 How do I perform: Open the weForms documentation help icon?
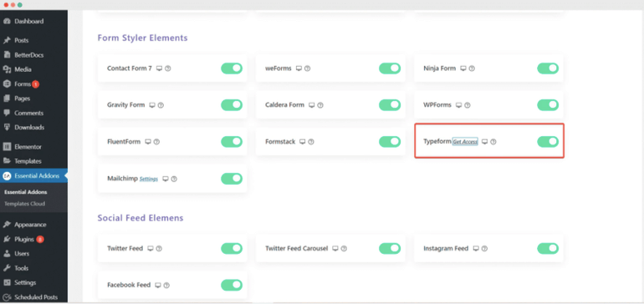(x=307, y=68)
